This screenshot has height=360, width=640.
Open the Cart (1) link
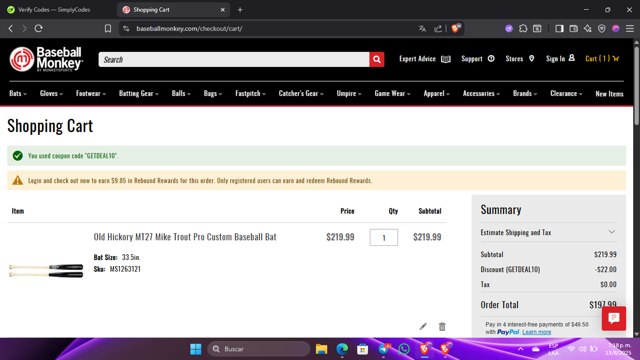[602, 59]
